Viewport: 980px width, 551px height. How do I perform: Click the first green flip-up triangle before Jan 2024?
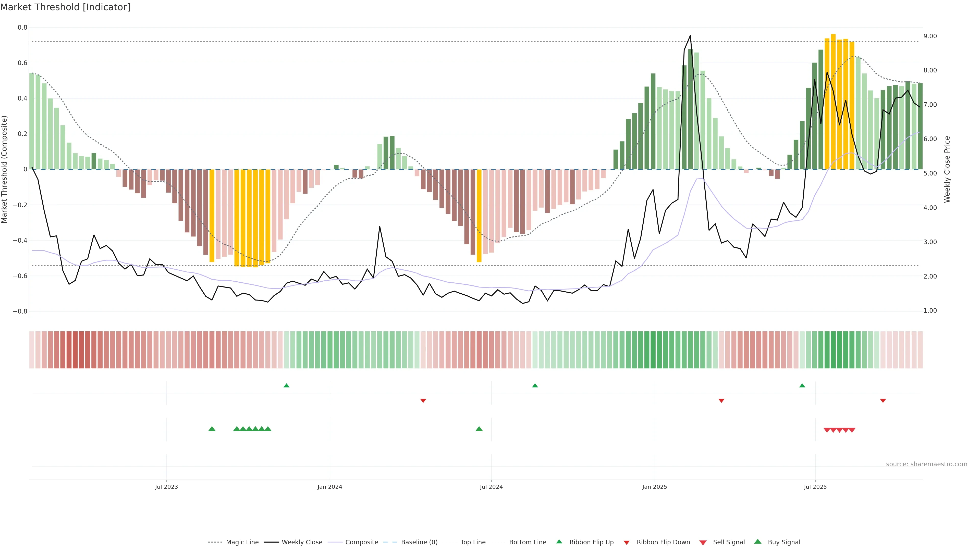pyautogui.click(x=286, y=386)
